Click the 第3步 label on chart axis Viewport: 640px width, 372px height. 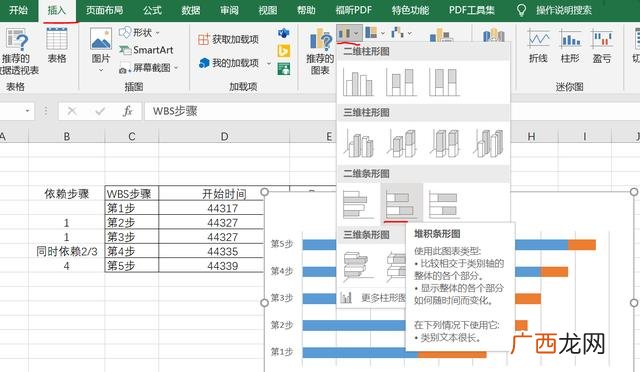[x=282, y=298]
